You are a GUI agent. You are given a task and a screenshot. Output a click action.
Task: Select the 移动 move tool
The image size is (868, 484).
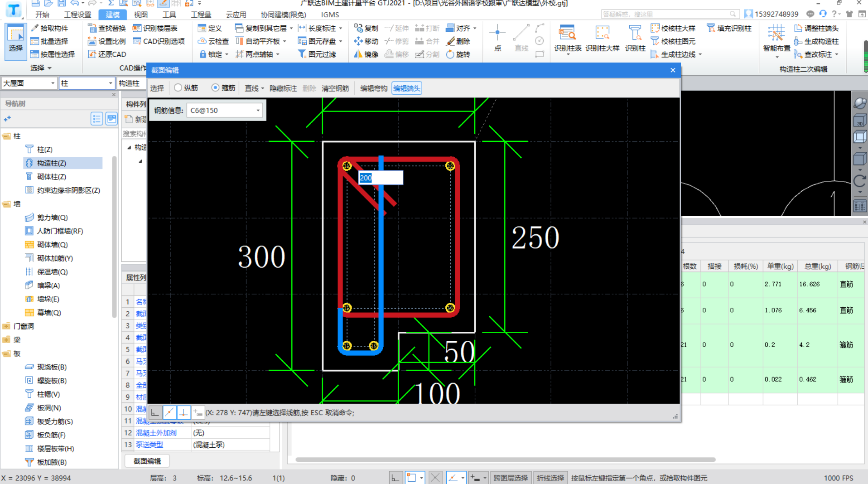pos(366,41)
